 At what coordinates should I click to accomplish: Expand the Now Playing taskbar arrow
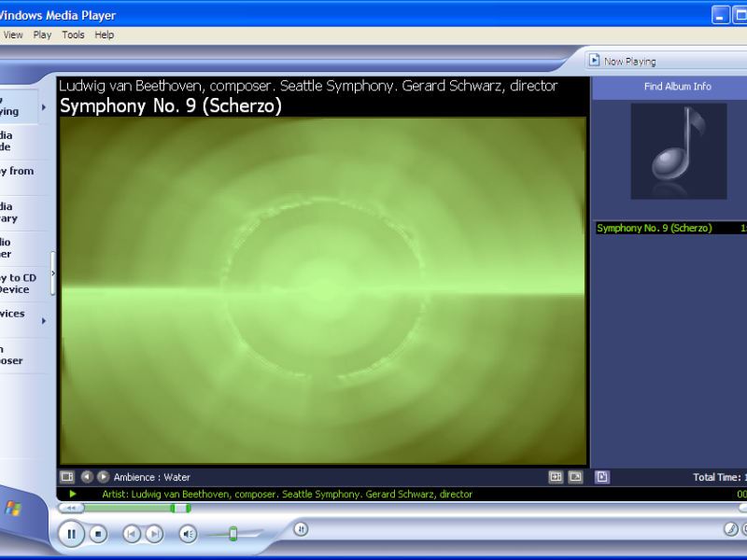[x=44, y=107]
